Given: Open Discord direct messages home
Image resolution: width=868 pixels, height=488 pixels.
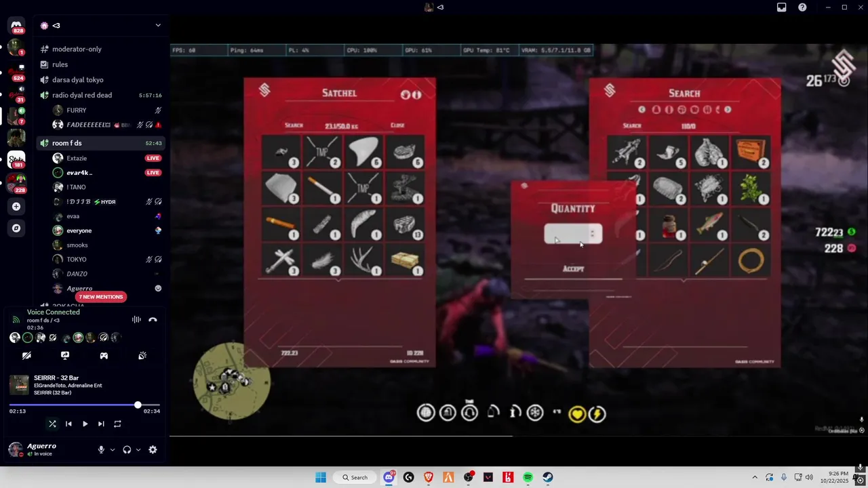Looking at the screenshot, I should click(16, 26).
